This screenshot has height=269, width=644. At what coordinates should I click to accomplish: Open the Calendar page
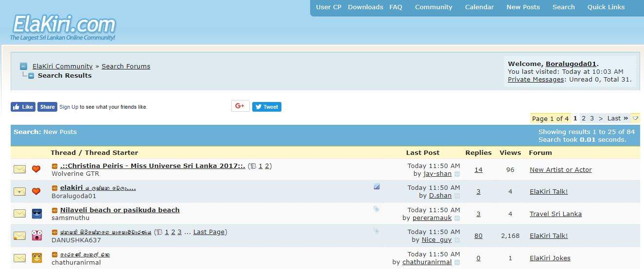pos(479,7)
